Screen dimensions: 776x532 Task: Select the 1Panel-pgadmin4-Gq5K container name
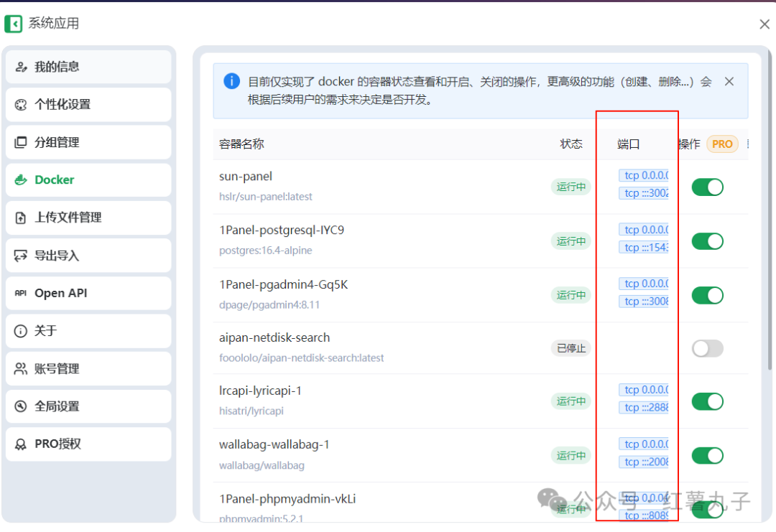(284, 285)
